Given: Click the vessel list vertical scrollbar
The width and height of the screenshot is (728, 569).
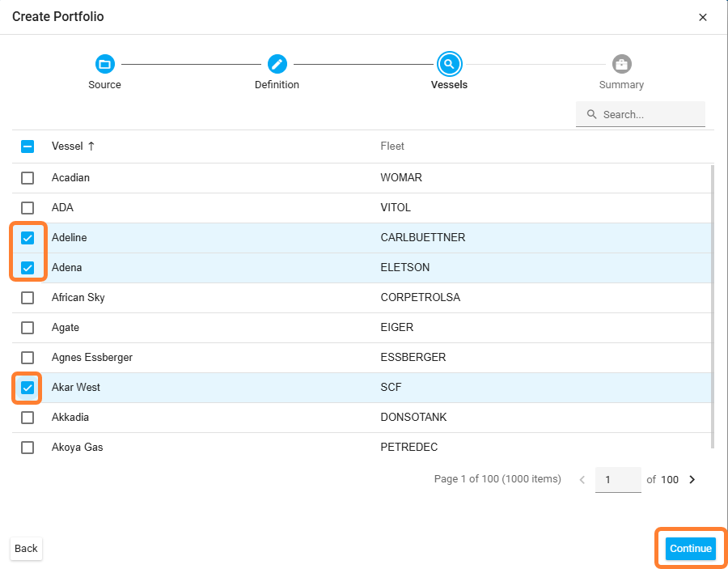Looking at the screenshot, I should [712, 306].
